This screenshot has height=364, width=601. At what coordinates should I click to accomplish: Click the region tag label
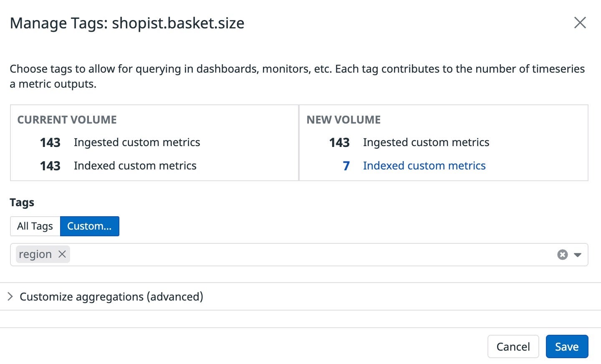pos(35,254)
